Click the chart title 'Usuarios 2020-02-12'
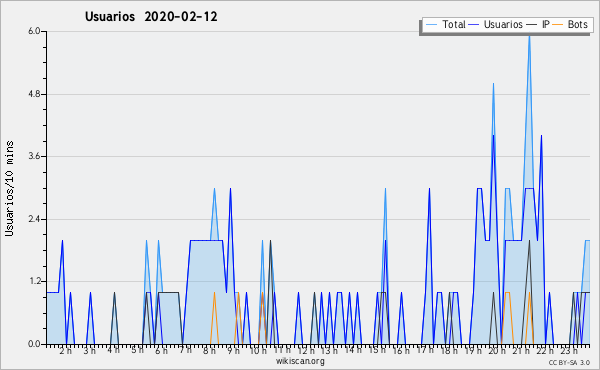Viewport: 600px width, 370px height. click(151, 17)
